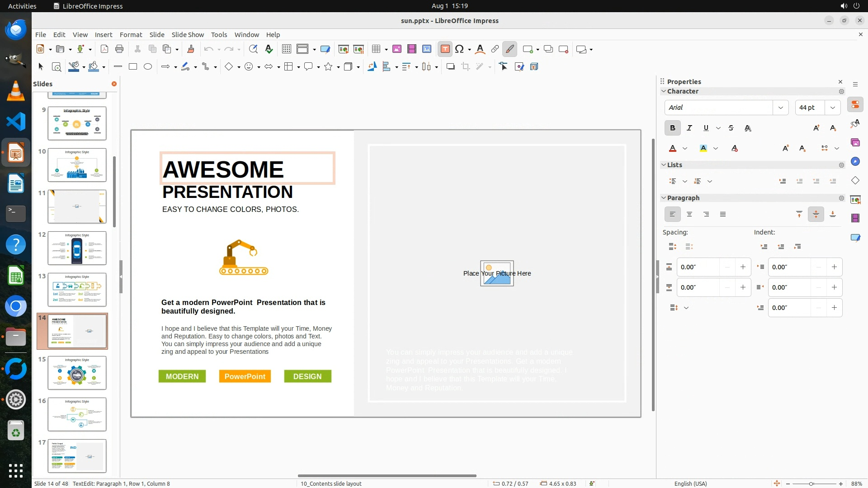The width and height of the screenshot is (868, 488).
Task: Open the Print icon in toolbar
Action: tap(119, 49)
